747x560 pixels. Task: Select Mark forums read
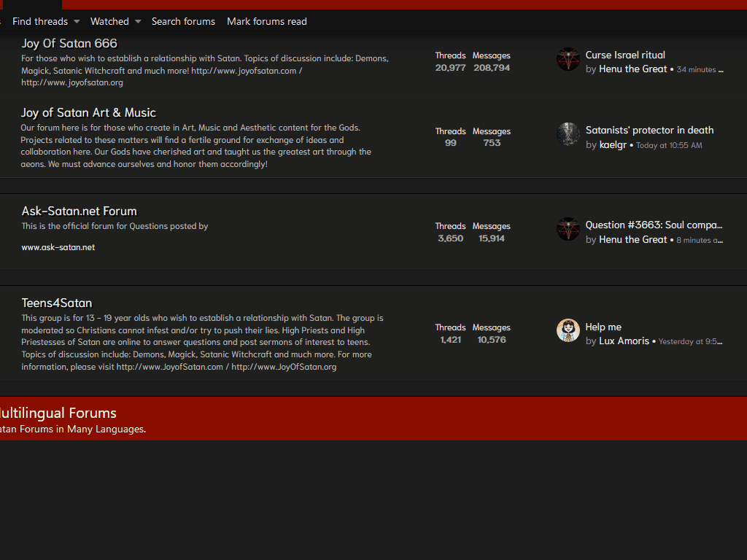pos(267,21)
